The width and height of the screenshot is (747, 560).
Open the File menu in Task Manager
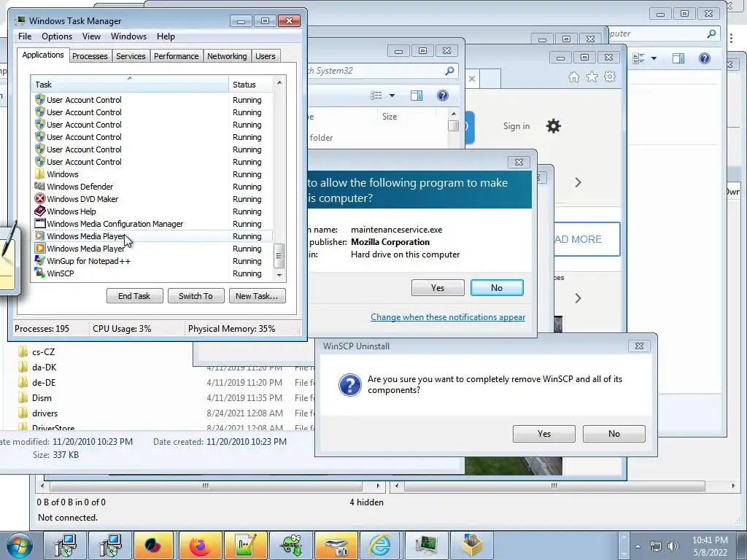[x=25, y=36]
